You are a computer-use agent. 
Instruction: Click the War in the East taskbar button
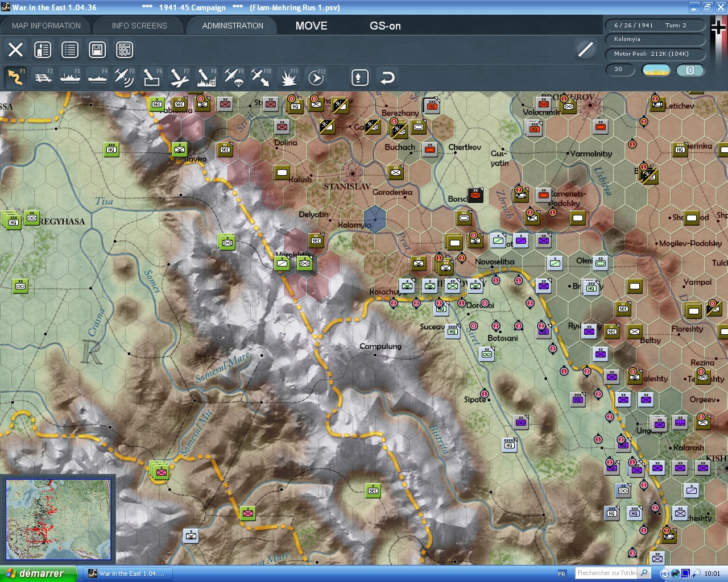coord(127,573)
